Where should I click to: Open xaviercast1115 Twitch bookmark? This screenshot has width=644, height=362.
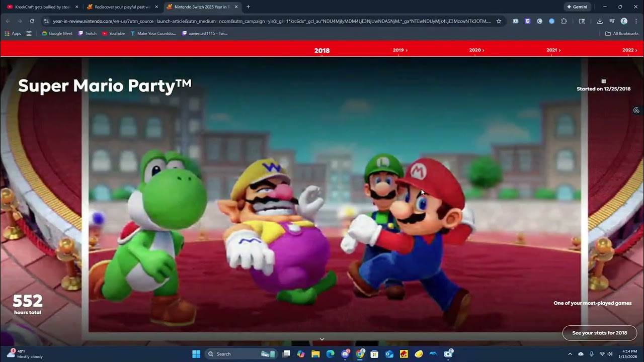[x=205, y=34]
